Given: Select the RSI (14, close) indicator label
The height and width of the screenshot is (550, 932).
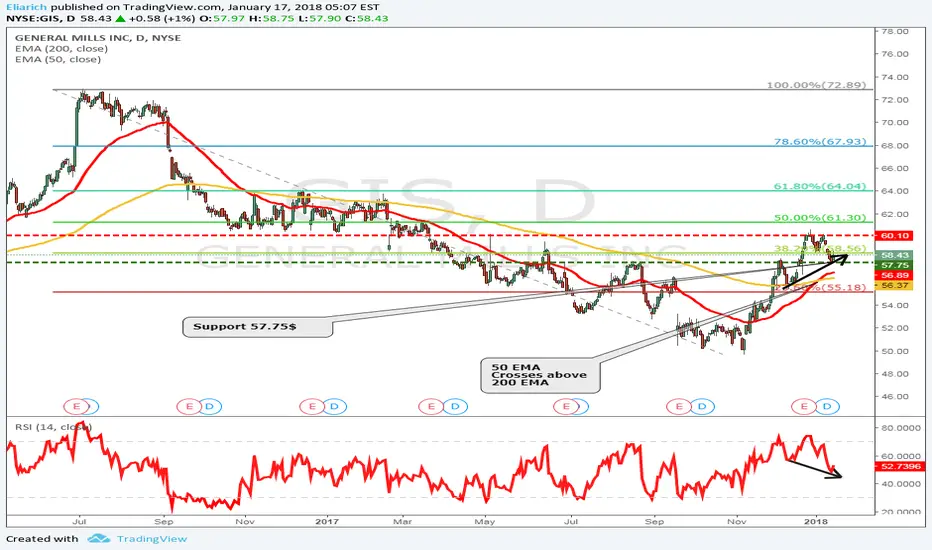Looking at the screenshot, I should (53, 427).
